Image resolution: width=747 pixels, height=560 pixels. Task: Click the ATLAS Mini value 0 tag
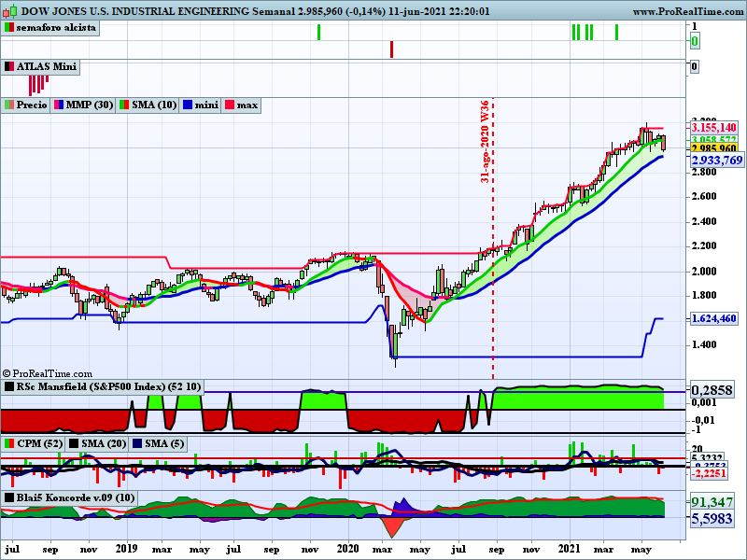695,66
